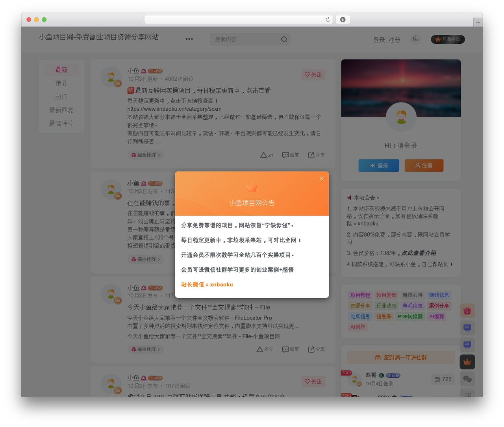Select the AI编程 tag

pos(436,316)
